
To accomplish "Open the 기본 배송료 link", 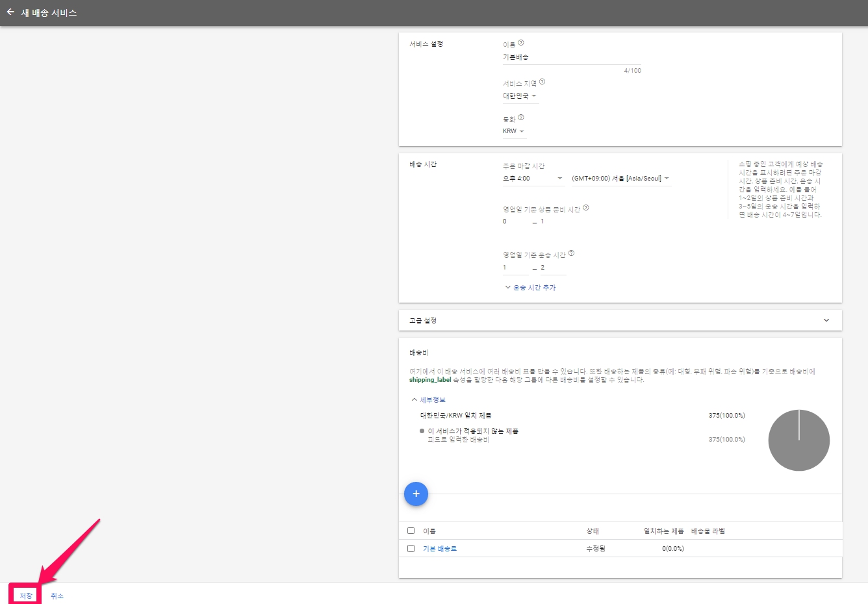I will [x=440, y=549].
